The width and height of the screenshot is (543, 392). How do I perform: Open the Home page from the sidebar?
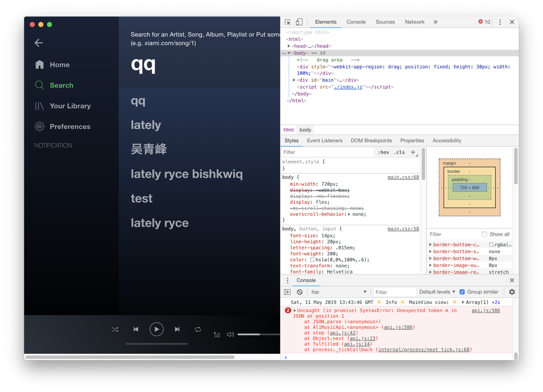click(x=52, y=65)
